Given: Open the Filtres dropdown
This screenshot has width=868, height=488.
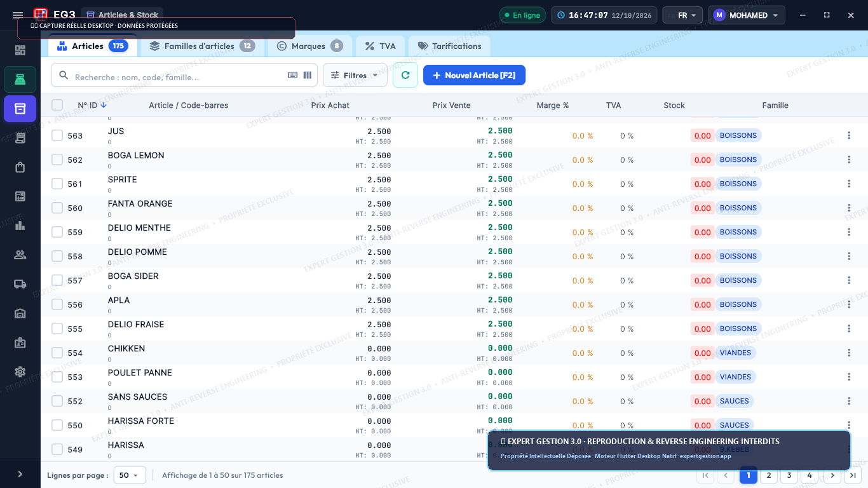Looking at the screenshot, I should click(355, 75).
